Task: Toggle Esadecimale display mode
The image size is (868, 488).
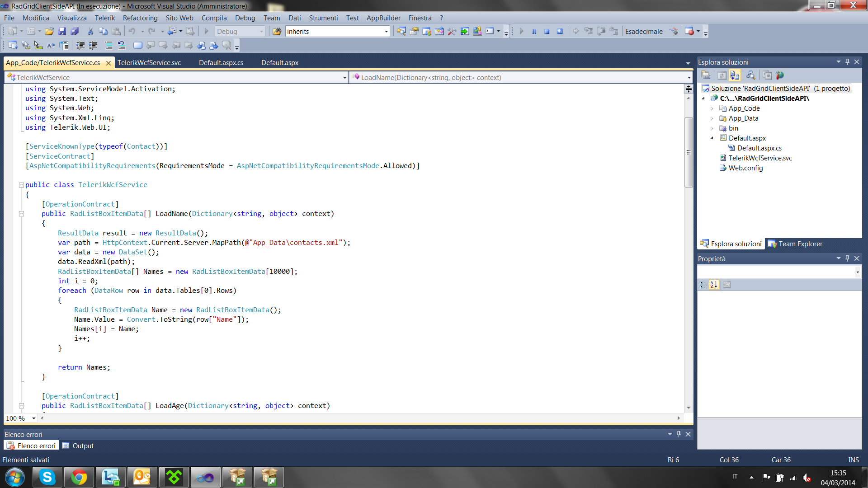Action: 644,31
